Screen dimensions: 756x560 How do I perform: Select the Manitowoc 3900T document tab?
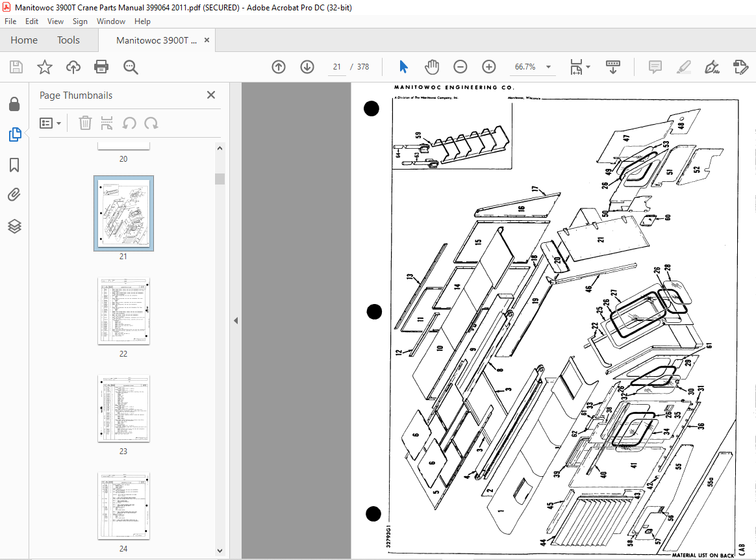pos(157,40)
